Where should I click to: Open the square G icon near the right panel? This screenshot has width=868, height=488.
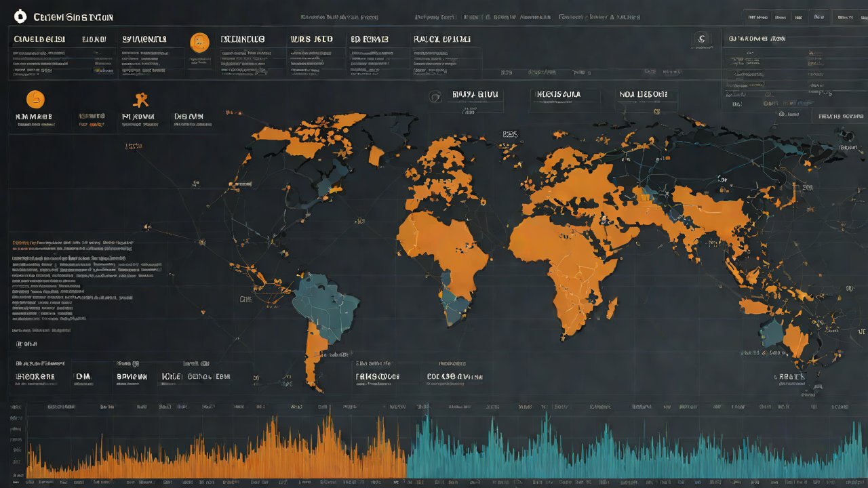(702, 40)
